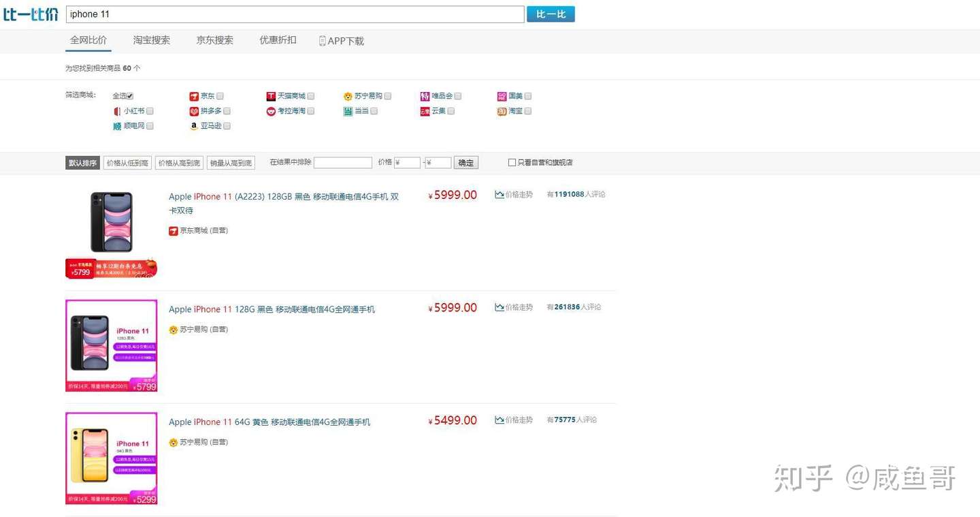Viewport: 980px width, 517px height.
Task: Click price trend chart icon for ¥5499 item
Action: (x=500, y=420)
